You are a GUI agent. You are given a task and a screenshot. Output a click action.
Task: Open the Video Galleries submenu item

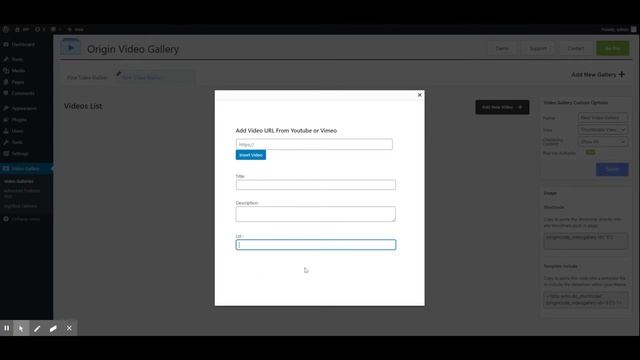[x=19, y=181]
